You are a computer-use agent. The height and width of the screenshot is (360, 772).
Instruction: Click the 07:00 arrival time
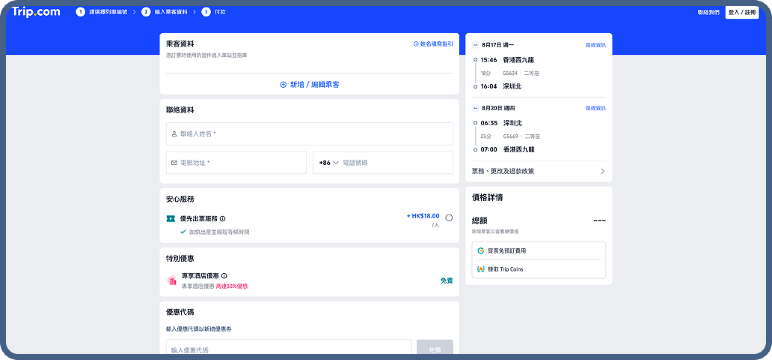489,149
